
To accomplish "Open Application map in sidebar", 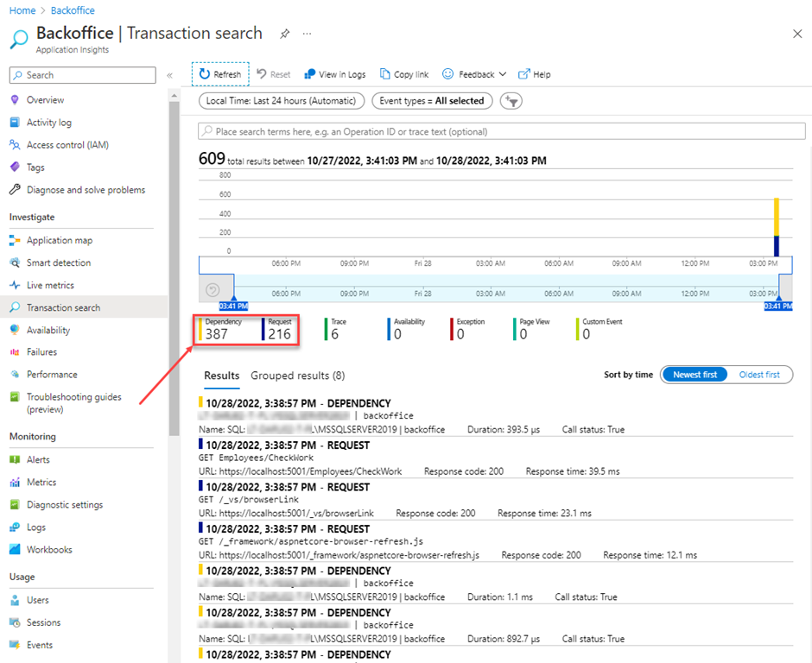I will [x=59, y=240].
